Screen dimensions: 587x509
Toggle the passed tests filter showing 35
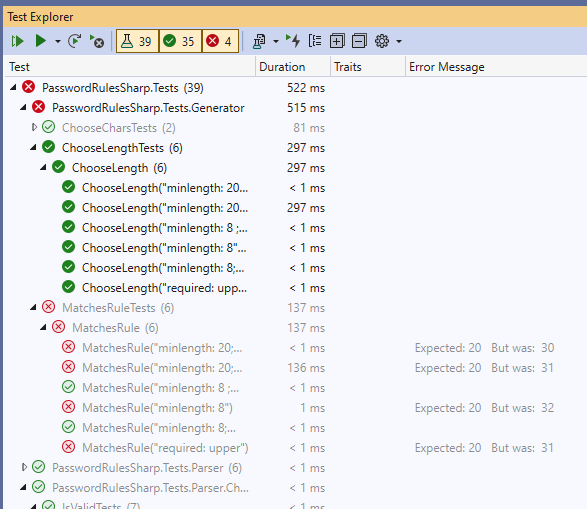pos(180,41)
